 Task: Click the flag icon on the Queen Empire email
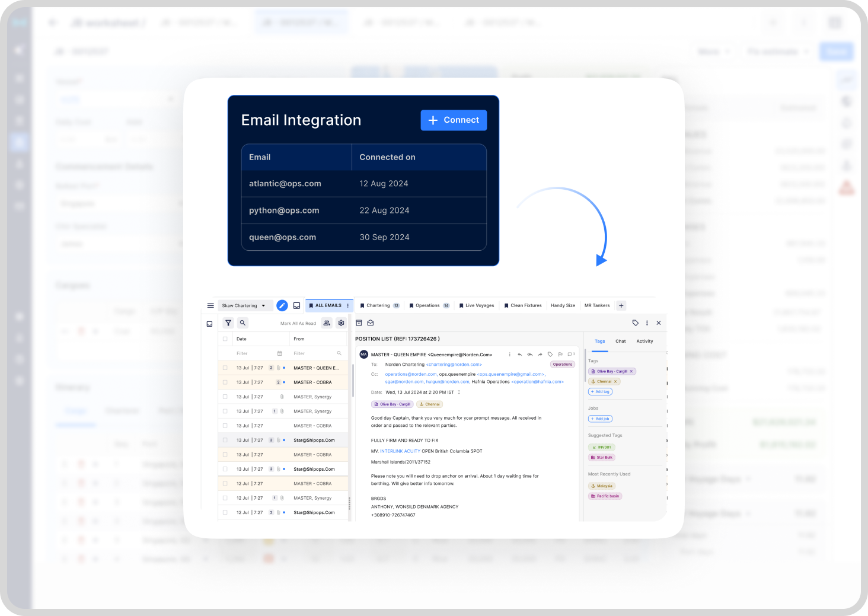click(x=560, y=354)
